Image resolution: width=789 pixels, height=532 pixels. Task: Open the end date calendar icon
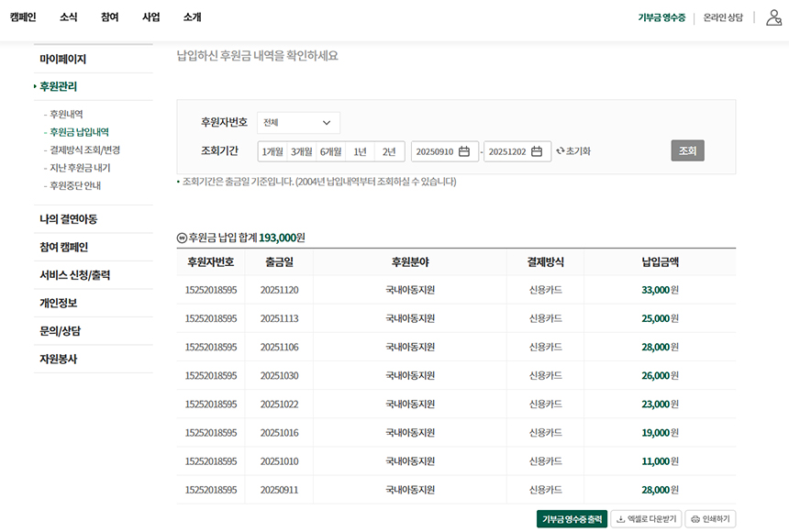[537, 151]
